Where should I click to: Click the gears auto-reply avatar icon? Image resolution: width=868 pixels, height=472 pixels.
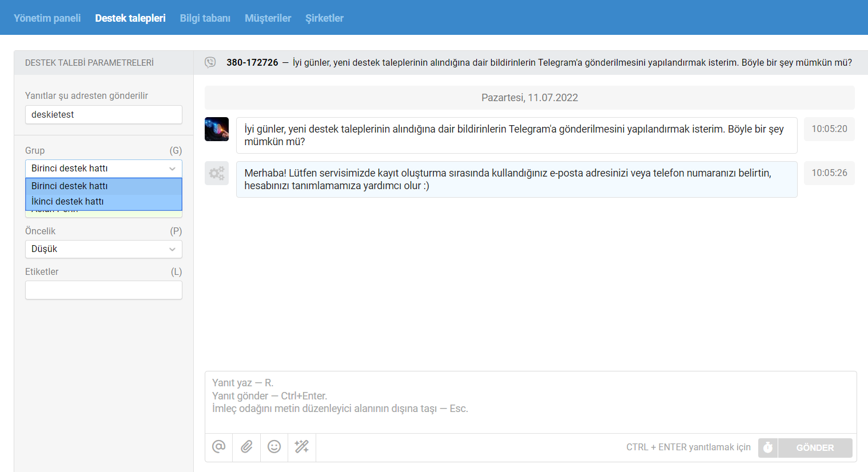click(x=217, y=173)
